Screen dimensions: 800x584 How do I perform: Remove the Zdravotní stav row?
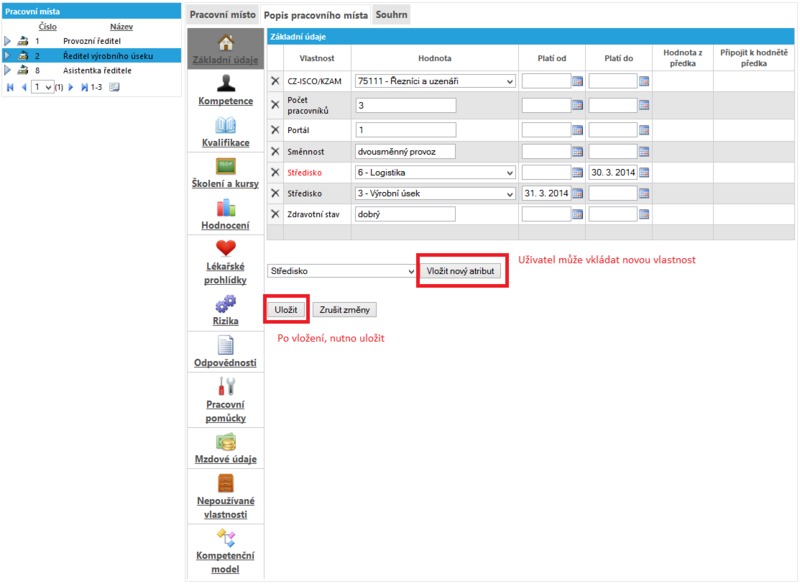(x=275, y=214)
